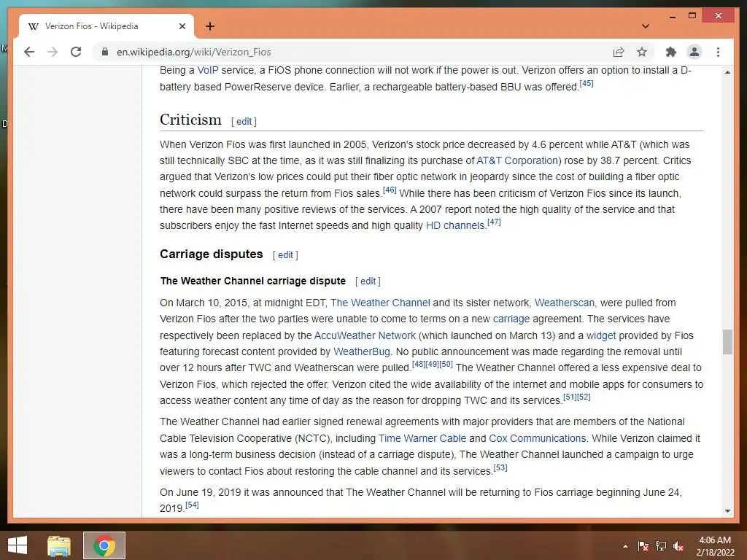Viewport: 747px width, 560px height.
Task: Close the Verizon Fios tab
Action: click(x=182, y=26)
